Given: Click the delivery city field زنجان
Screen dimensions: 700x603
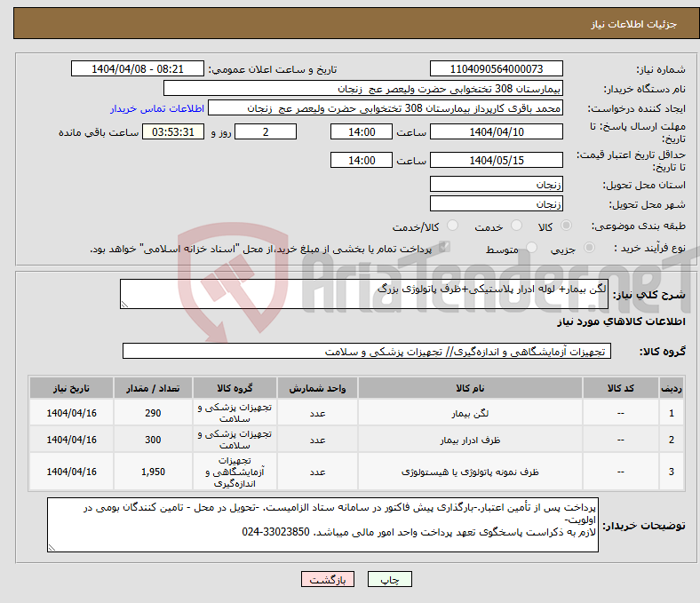Looking at the screenshot, I should 496,203.
